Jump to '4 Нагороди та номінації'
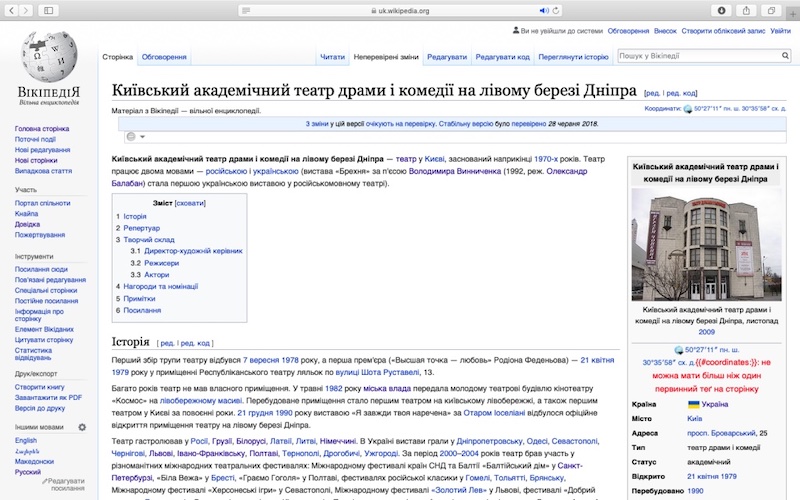800x500 pixels. (x=157, y=286)
